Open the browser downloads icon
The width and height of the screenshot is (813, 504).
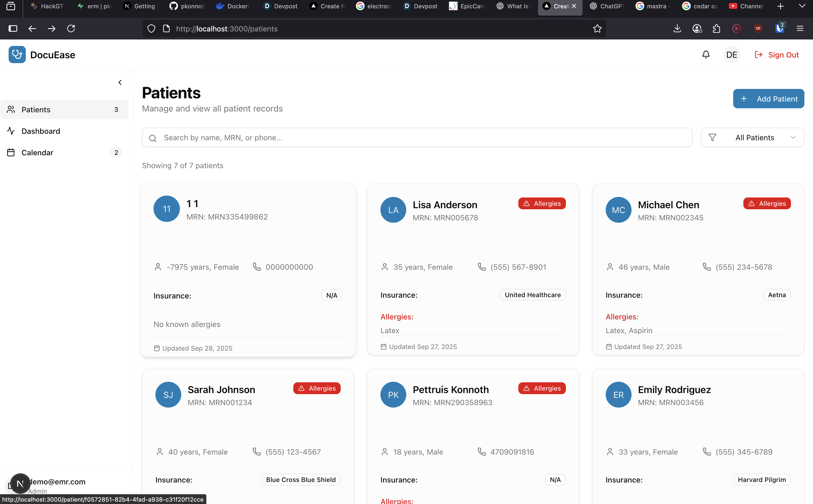(677, 29)
